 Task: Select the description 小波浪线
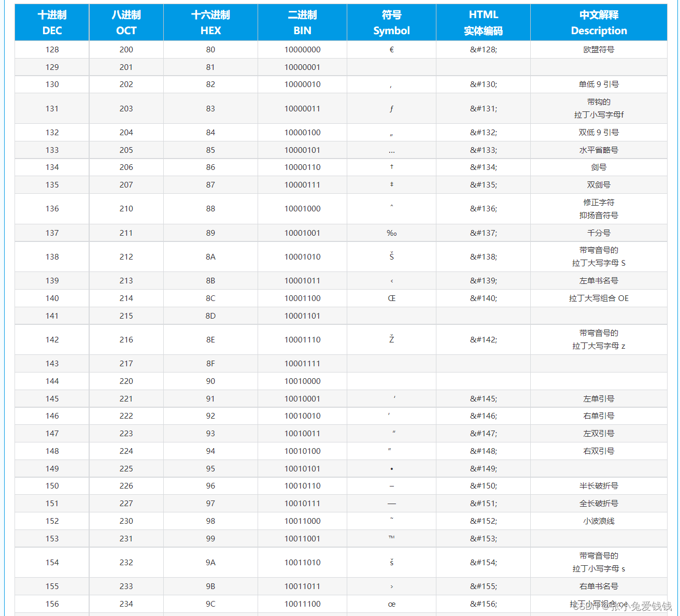pos(599,521)
